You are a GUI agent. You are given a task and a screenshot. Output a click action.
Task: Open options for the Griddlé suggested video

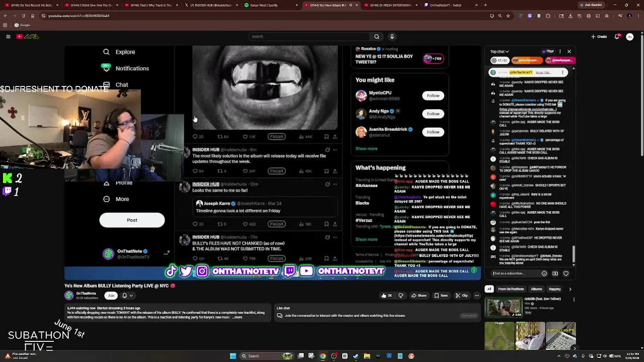(574, 300)
